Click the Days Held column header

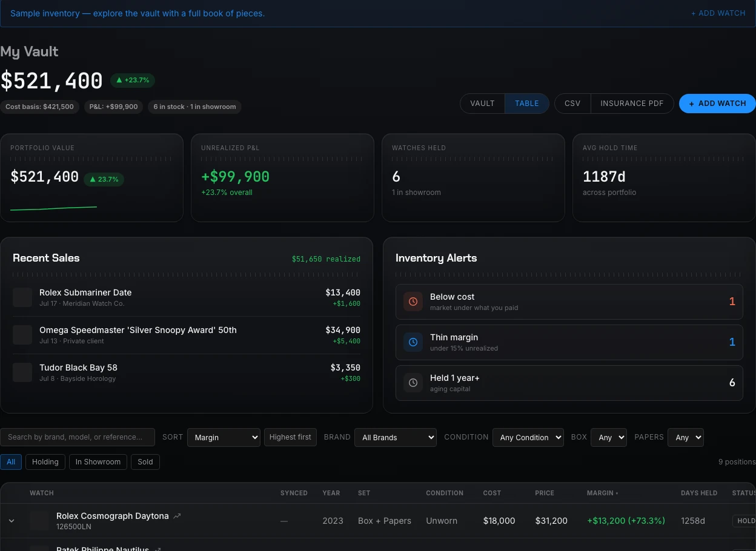[x=699, y=493]
